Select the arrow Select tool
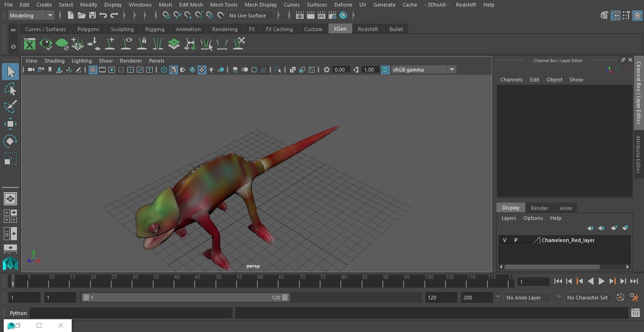644x332 pixels. click(x=10, y=72)
